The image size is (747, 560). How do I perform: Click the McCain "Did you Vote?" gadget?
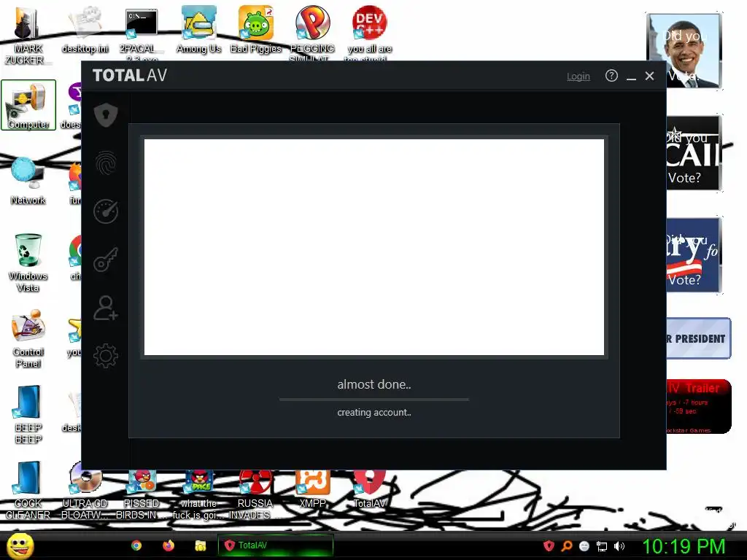pyautogui.click(x=694, y=153)
